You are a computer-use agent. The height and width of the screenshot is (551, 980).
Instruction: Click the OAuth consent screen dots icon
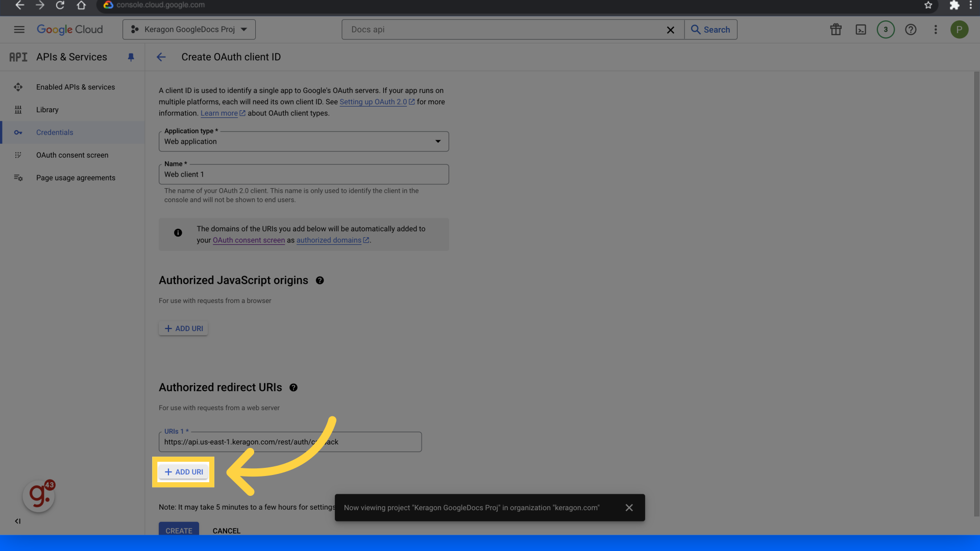[x=18, y=155]
